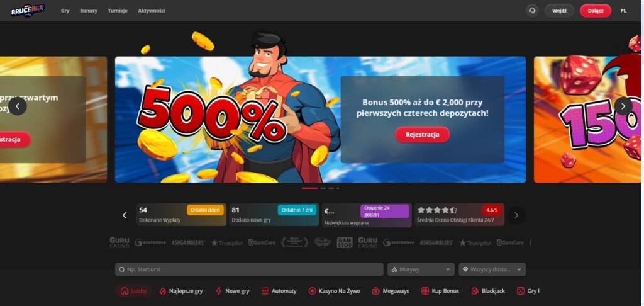Screen dimensions: 644x306
Task: Open the PL language selector
Action: [x=623, y=11]
